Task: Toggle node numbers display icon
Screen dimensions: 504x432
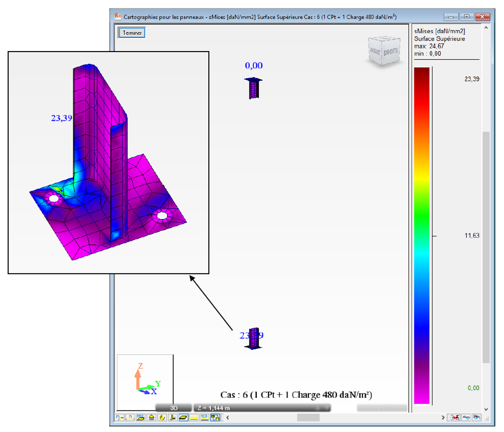Action: 120,417
